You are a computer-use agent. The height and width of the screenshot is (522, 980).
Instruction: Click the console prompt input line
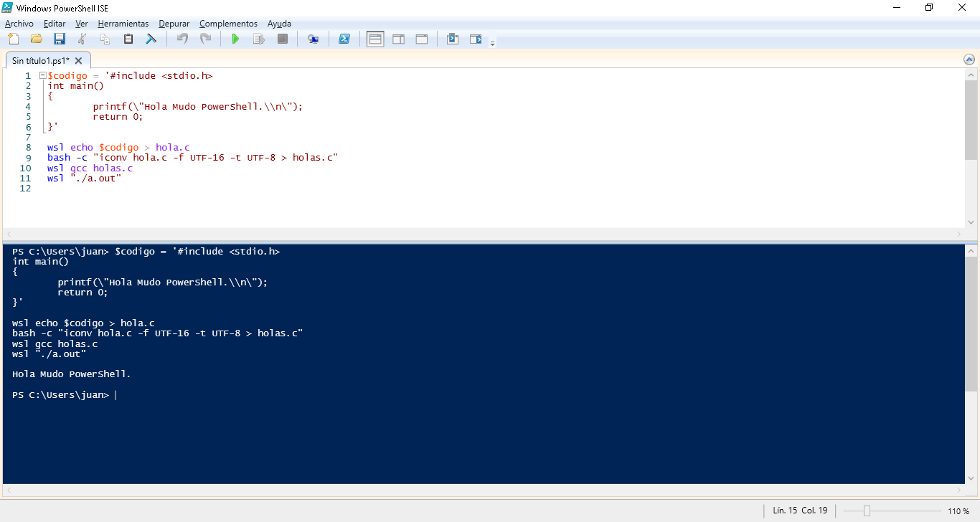coord(287,395)
